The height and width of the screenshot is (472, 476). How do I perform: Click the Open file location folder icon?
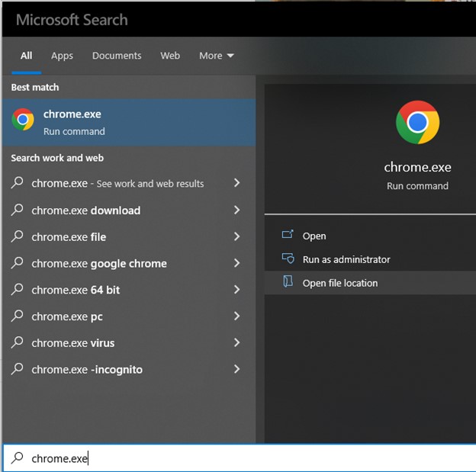click(288, 281)
